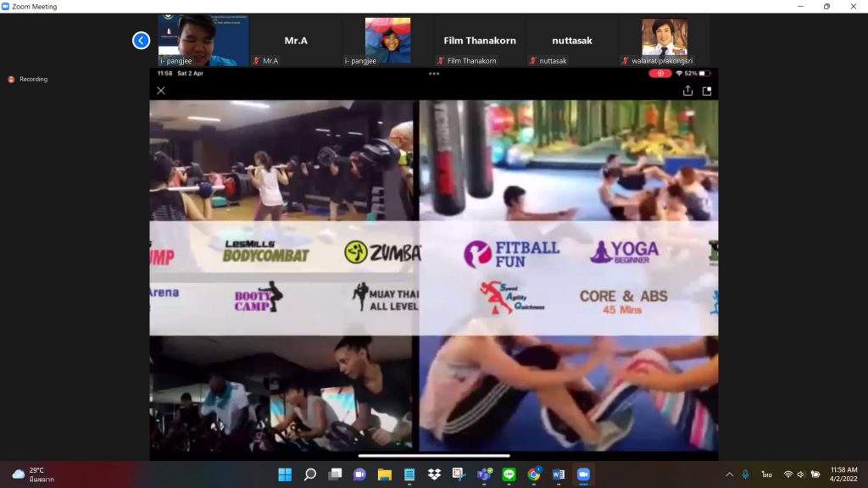Screen dimensions: 868x488
Task: Click the BOOTY CAMP logo
Action: tap(258, 297)
